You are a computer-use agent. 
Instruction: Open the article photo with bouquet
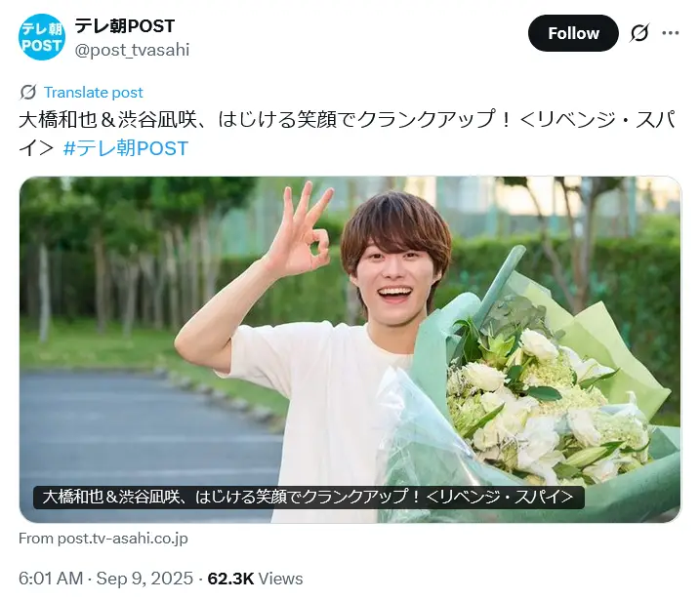click(350, 349)
